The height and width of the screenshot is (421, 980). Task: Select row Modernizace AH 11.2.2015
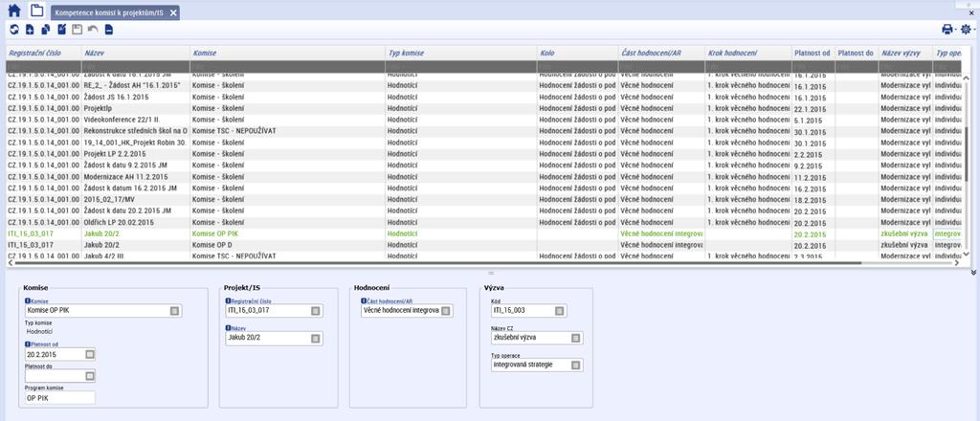click(485, 177)
